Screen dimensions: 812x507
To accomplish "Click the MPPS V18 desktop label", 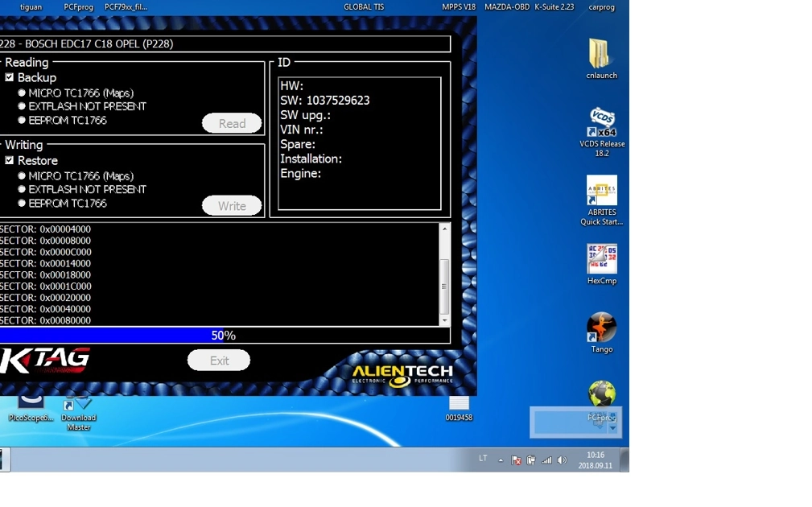I will tap(459, 7).
